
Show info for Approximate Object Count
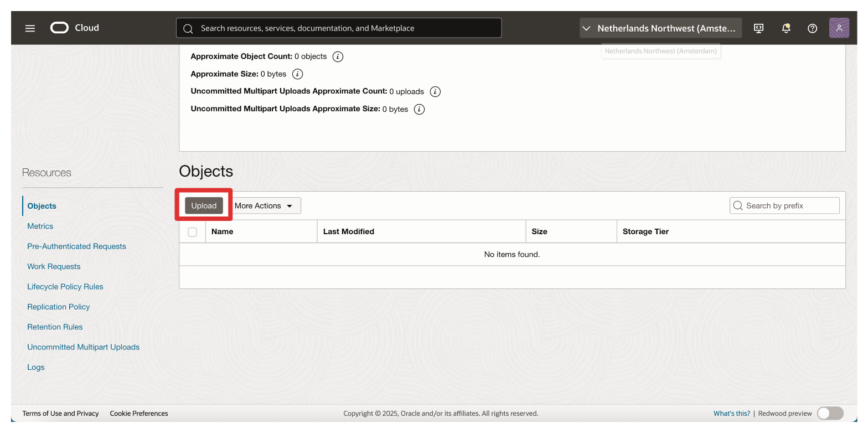pos(338,56)
